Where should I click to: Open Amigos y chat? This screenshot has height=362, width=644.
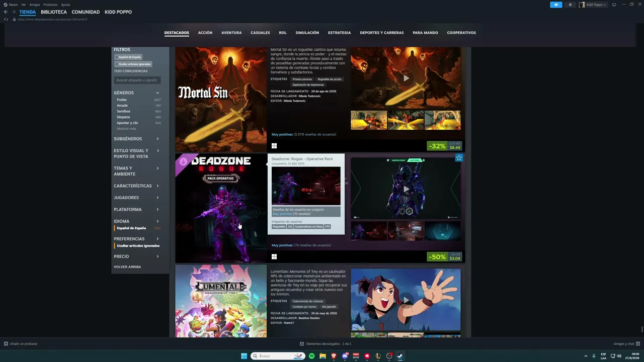point(627,344)
